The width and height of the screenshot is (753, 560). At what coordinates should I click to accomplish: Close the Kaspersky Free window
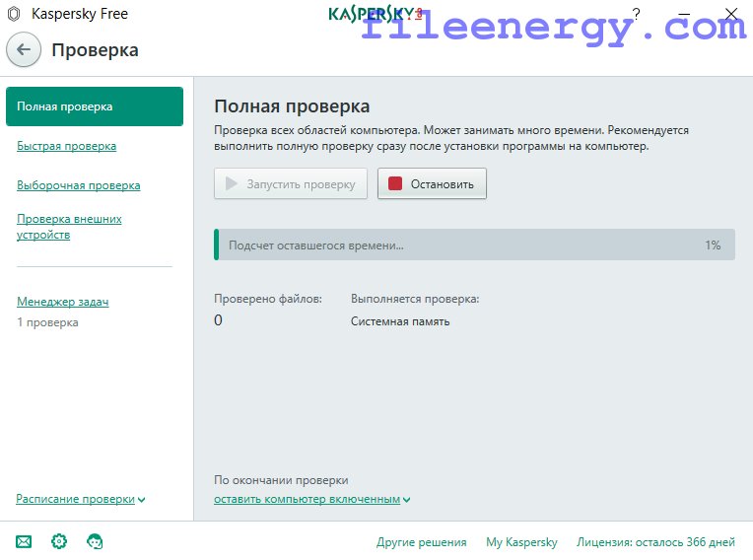[x=731, y=14]
